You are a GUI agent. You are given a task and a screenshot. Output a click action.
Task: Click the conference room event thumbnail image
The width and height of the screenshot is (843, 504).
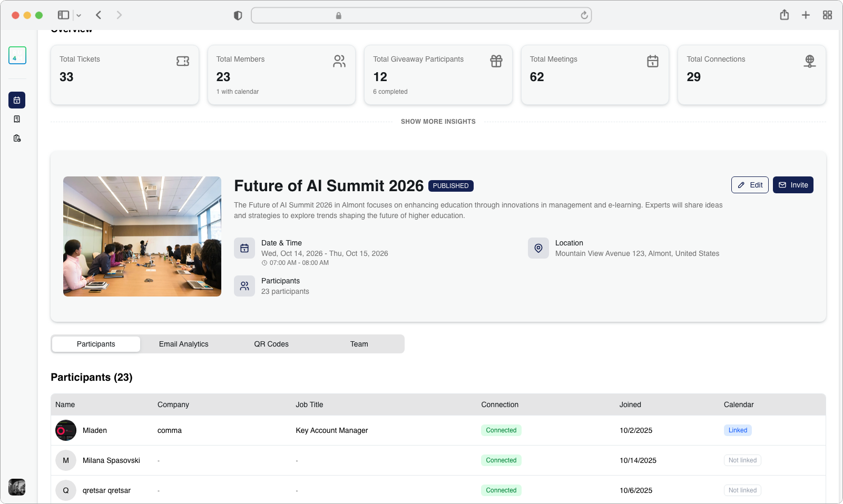(142, 236)
